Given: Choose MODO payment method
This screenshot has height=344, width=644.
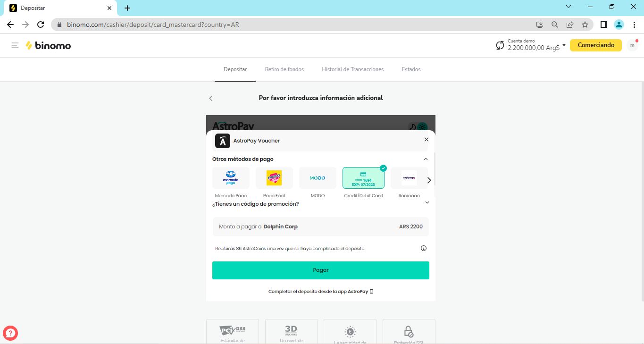Looking at the screenshot, I should (318, 178).
